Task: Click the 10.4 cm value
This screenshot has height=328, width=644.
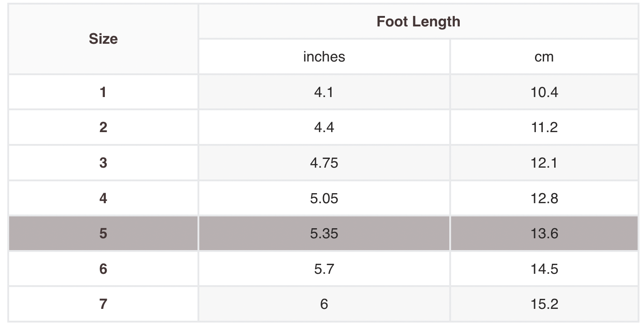Action: pos(544,92)
